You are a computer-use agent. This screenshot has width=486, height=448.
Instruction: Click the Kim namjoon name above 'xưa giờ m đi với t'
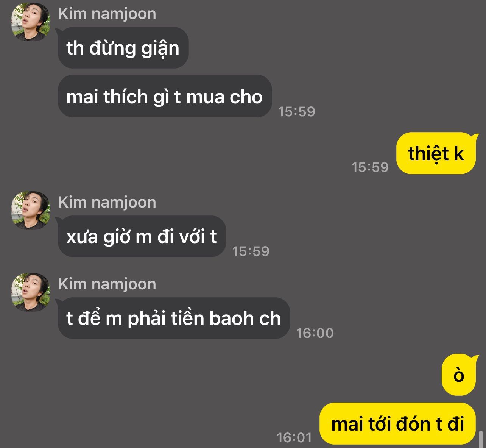point(107,202)
